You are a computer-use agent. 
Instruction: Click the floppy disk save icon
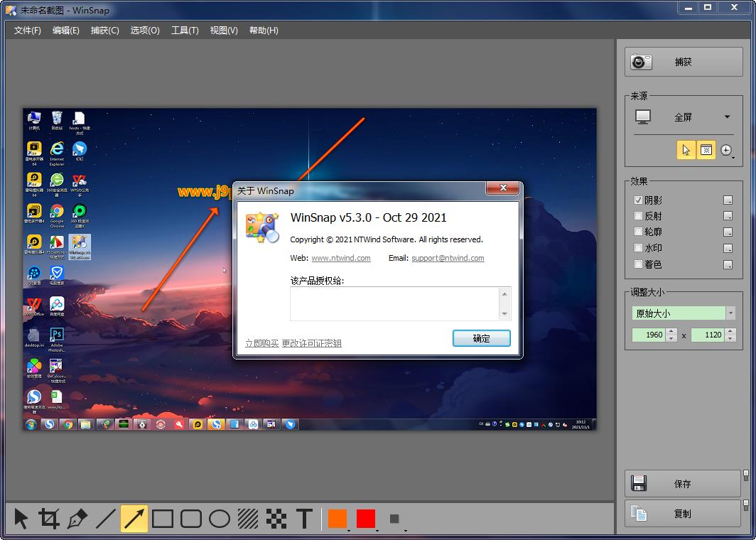(638, 484)
